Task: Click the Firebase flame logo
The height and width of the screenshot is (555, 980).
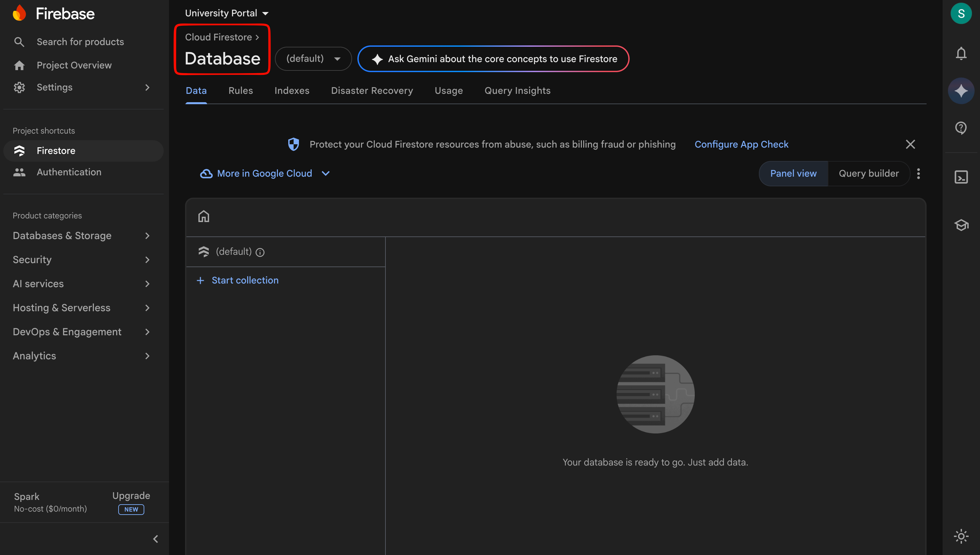Action: click(19, 13)
